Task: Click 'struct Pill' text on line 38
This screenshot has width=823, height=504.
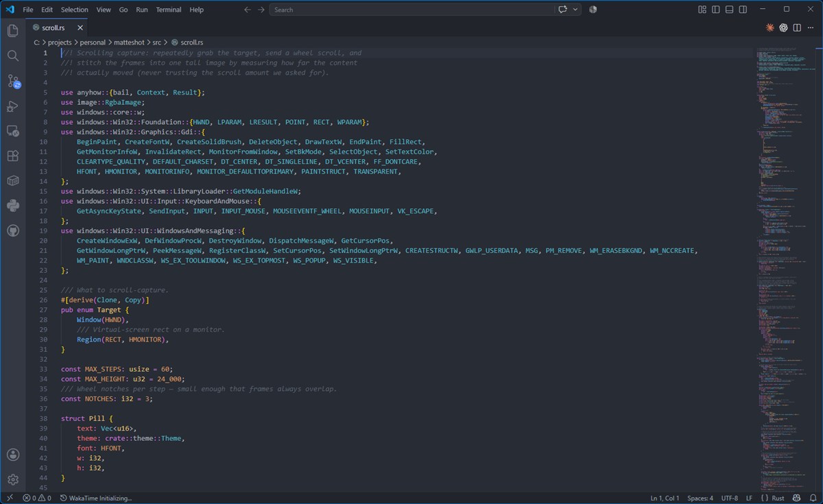Action: click(82, 418)
